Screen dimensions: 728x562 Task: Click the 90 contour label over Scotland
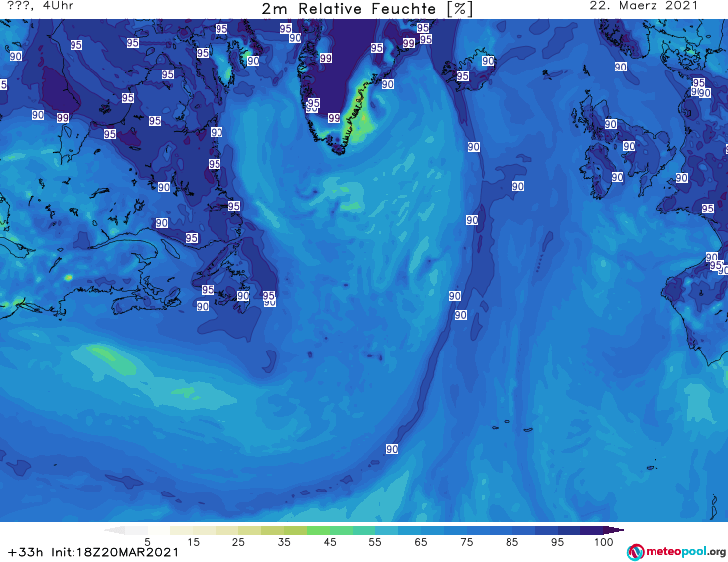click(610, 124)
